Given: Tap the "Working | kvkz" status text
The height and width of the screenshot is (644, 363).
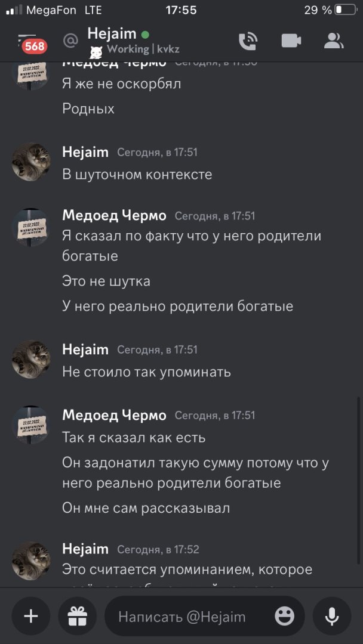Looking at the screenshot, I should [143, 49].
